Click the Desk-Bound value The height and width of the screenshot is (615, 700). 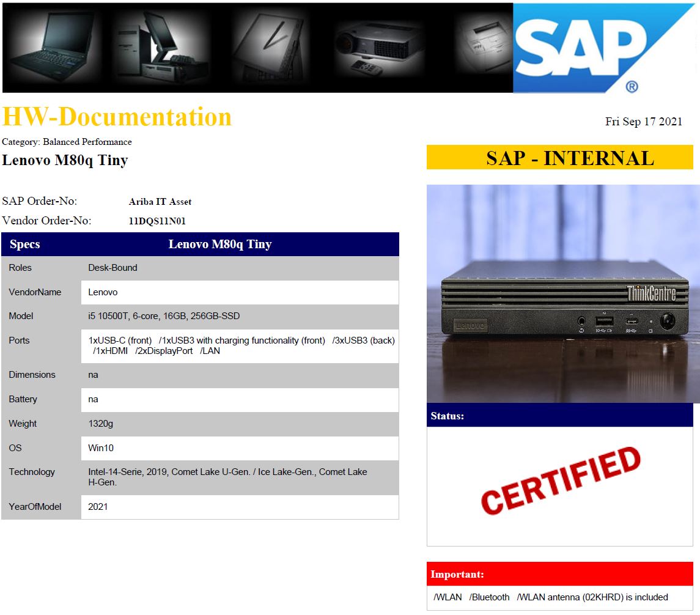click(x=112, y=268)
